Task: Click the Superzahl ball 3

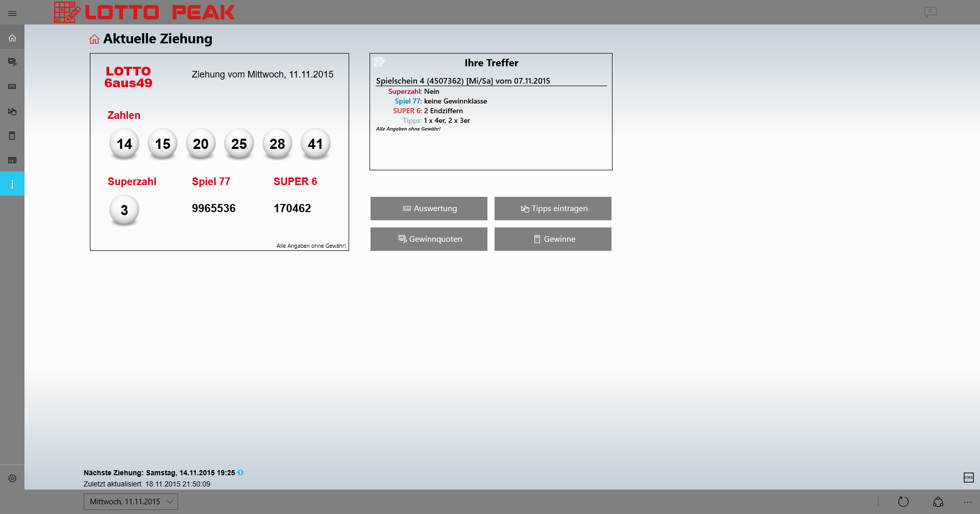Action: click(124, 210)
